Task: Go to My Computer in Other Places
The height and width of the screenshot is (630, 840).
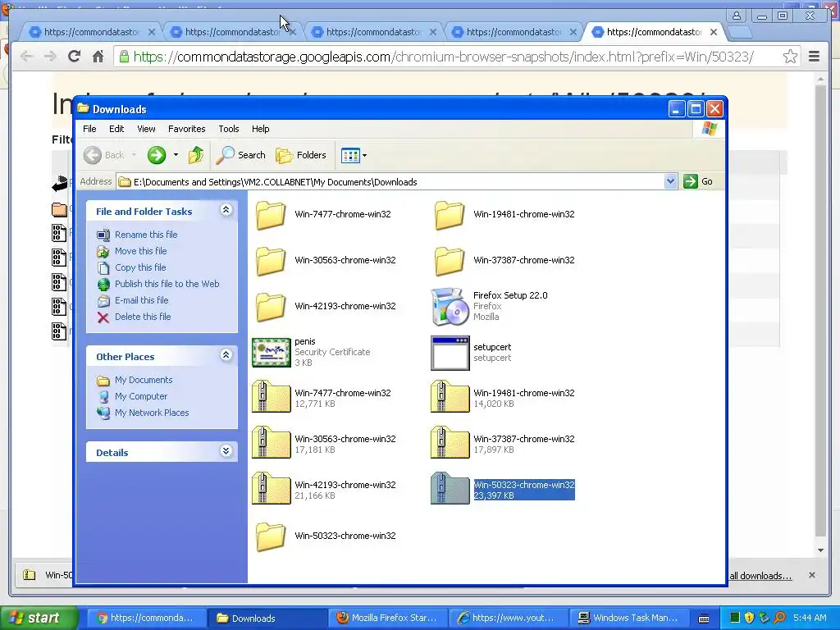Action: coord(141,396)
